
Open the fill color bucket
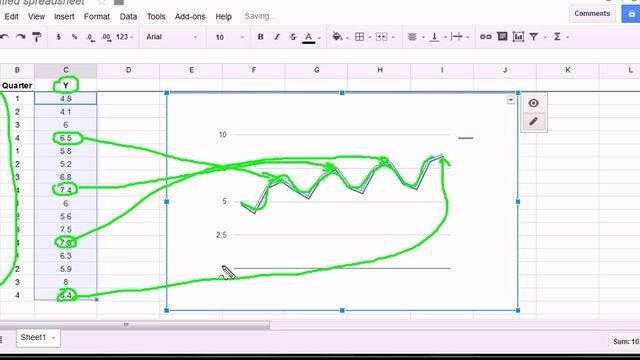337,37
